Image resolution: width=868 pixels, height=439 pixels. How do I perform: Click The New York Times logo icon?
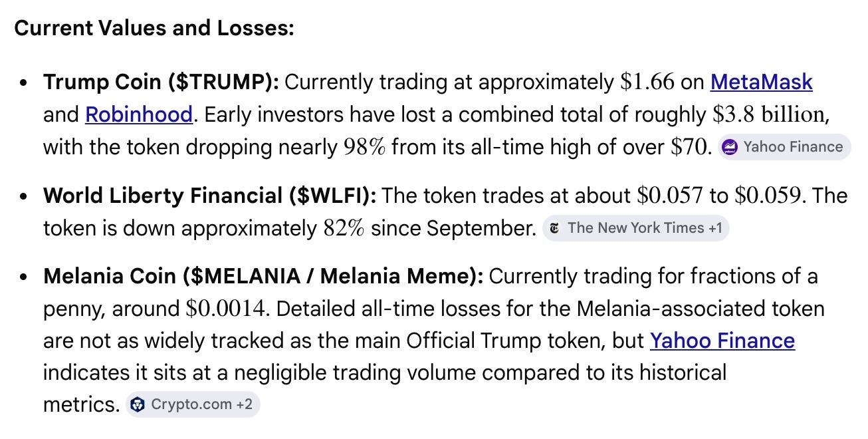(554, 228)
